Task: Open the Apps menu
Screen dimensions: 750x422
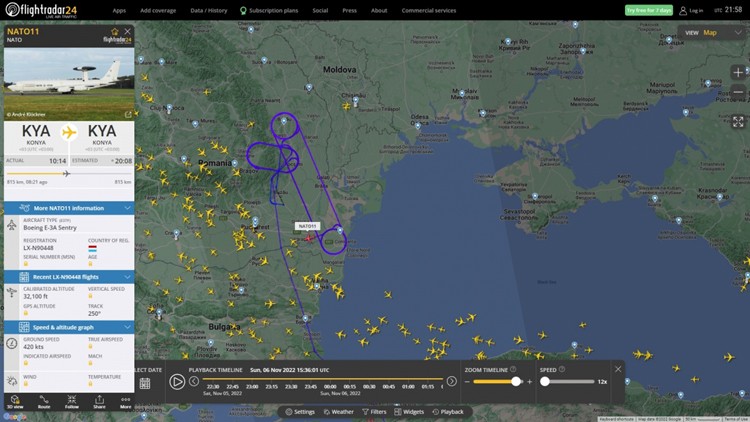Action: click(119, 11)
